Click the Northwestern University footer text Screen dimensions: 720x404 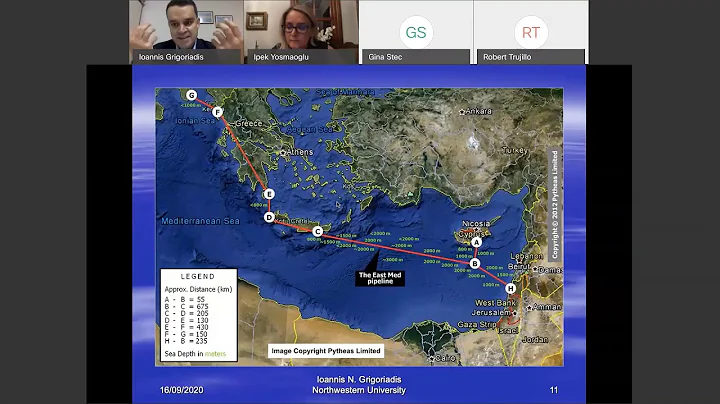pyautogui.click(x=359, y=390)
